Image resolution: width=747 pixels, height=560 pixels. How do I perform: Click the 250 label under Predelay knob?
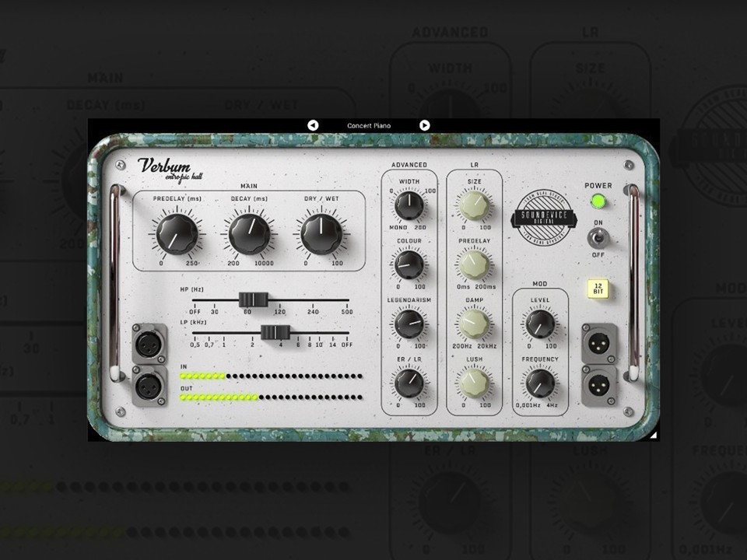click(191, 264)
